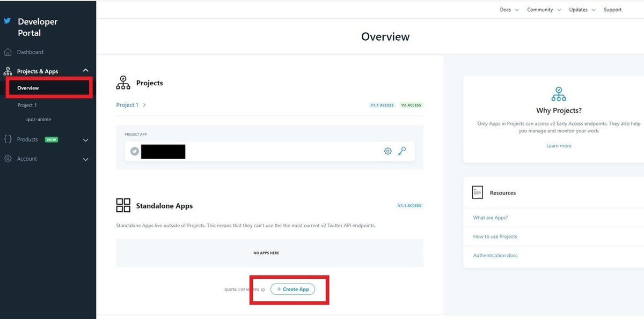Image resolution: width=644 pixels, height=319 pixels.
Task: Open the Community dropdown menu
Action: pos(544,10)
